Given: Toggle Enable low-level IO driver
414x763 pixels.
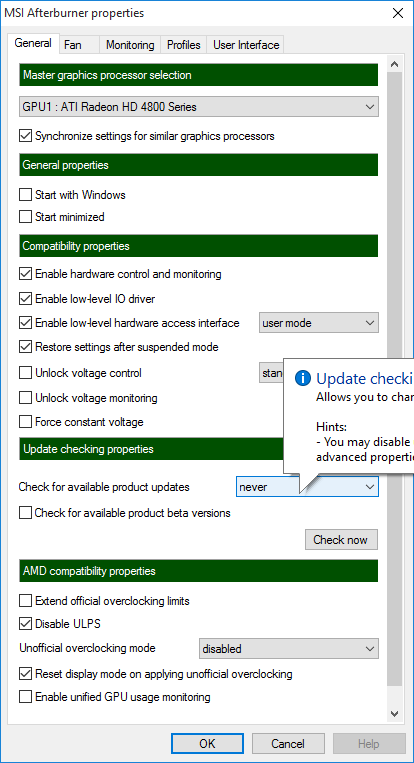Looking at the screenshot, I should (25, 298).
